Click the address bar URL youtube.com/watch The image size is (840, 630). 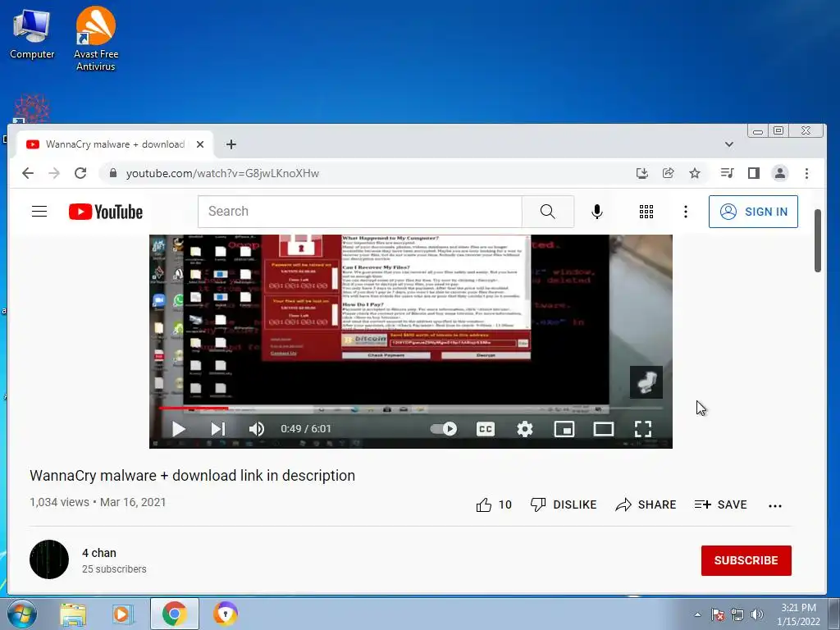(x=222, y=174)
